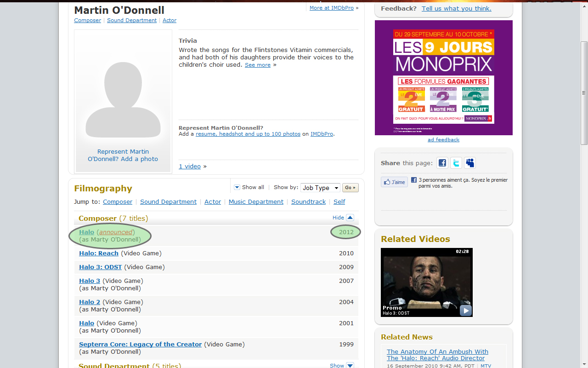Open the Job Type dropdown
588x368 pixels.
pos(320,188)
